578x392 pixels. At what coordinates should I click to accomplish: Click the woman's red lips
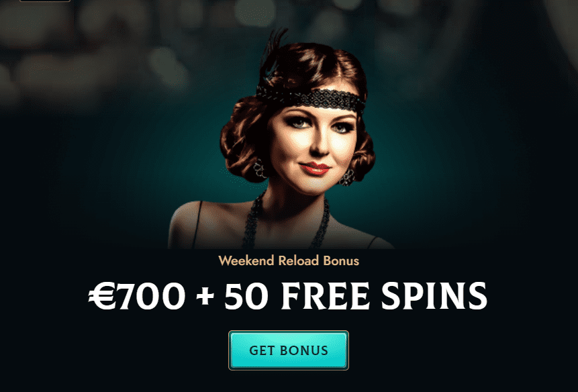pyautogui.click(x=314, y=168)
